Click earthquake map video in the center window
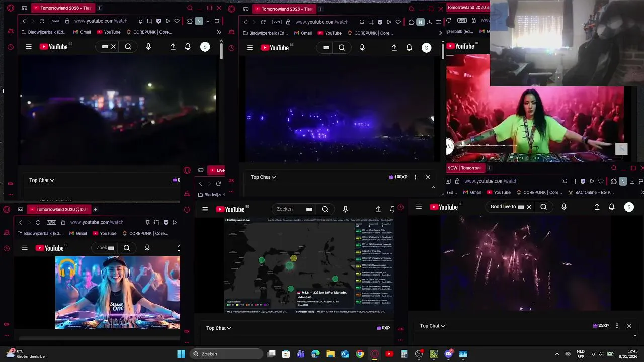644x362 pixels. [309, 266]
